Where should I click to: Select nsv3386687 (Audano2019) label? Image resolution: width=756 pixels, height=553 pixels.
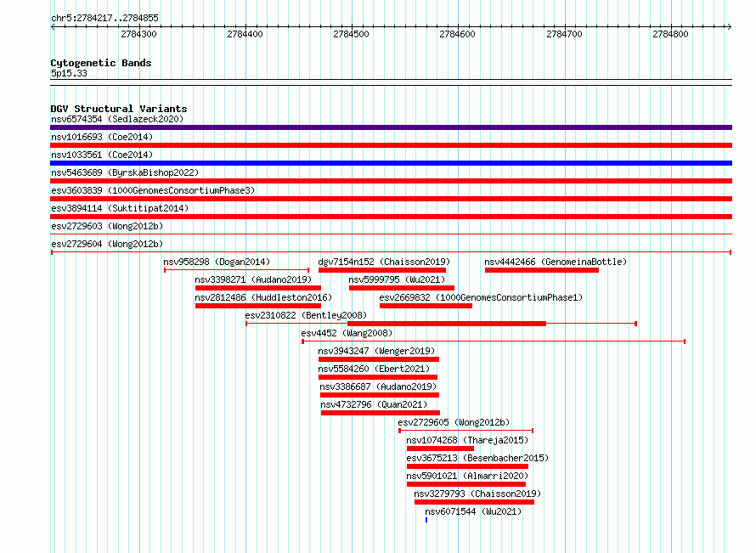pos(378,387)
